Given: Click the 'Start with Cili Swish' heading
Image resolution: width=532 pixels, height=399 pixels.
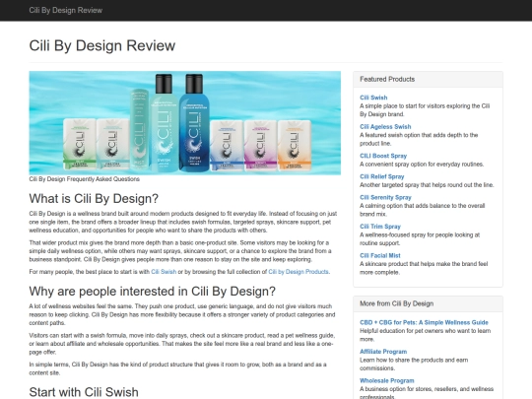Looking at the screenshot, I should 84,392.
